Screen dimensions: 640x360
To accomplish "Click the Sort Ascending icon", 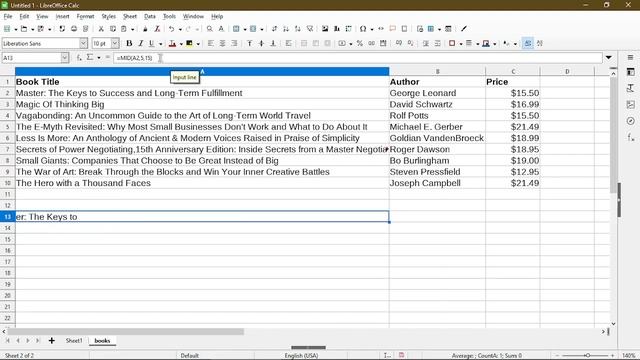I will 286,29.
